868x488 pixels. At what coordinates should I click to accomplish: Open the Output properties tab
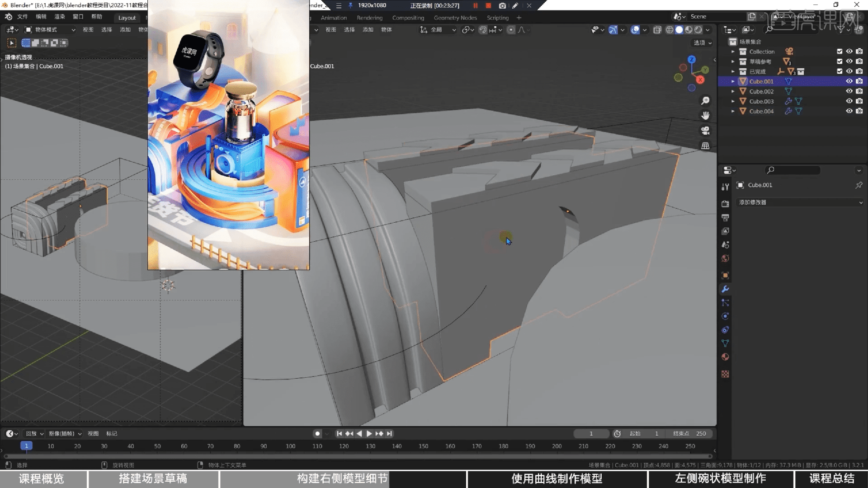tap(725, 217)
